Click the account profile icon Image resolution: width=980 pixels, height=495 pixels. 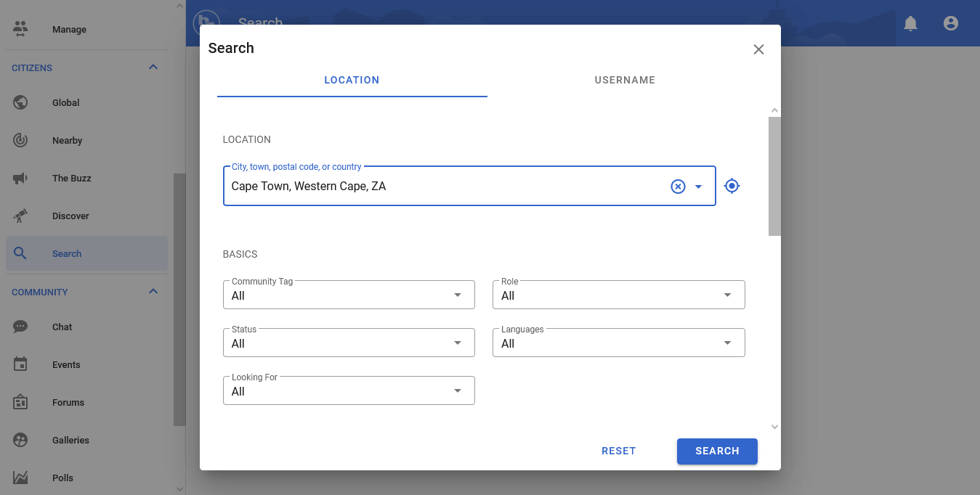click(x=951, y=23)
